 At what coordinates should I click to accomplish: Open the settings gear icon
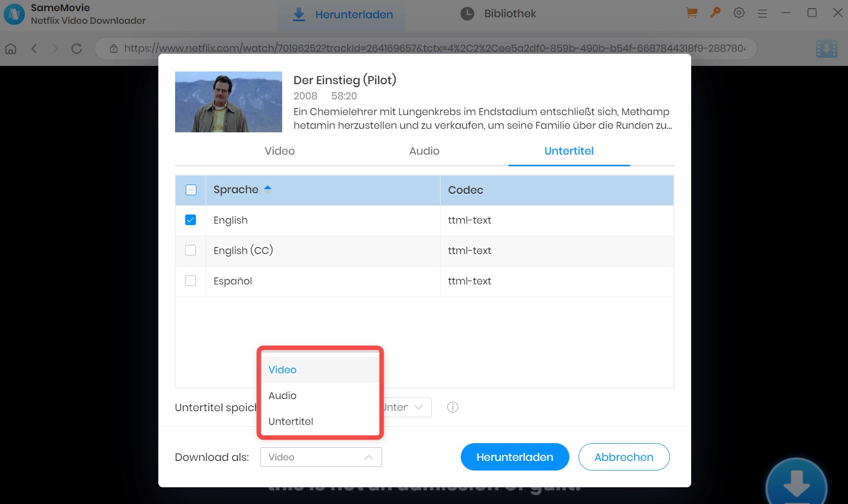click(739, 13)
